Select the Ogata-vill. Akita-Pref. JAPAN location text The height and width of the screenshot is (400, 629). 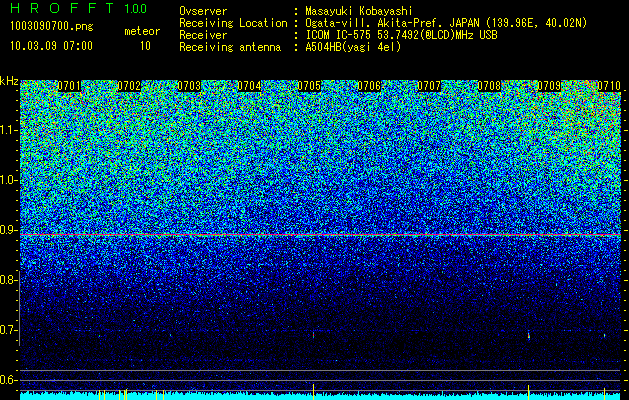pos(446,23)
